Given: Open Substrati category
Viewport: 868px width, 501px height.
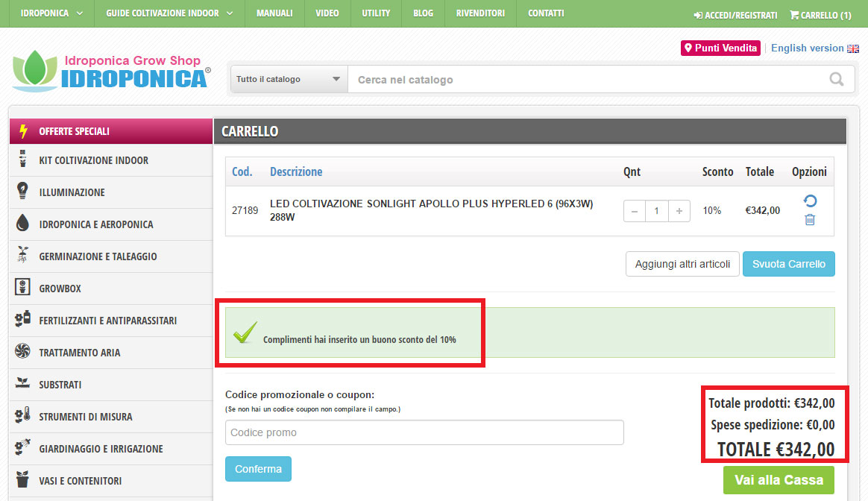Looking at the screenshot, I should (111, 385).
